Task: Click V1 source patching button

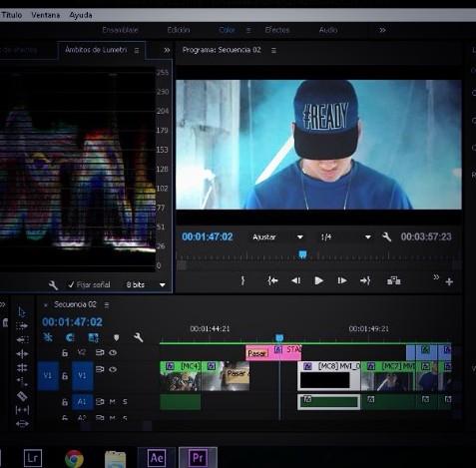Action: [48, 376]
